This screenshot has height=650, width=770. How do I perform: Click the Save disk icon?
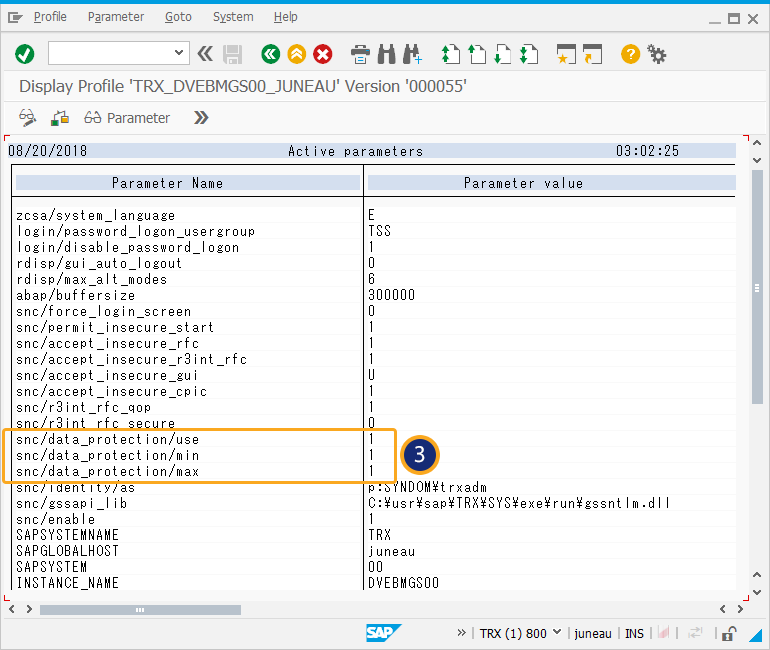(232, 54)
